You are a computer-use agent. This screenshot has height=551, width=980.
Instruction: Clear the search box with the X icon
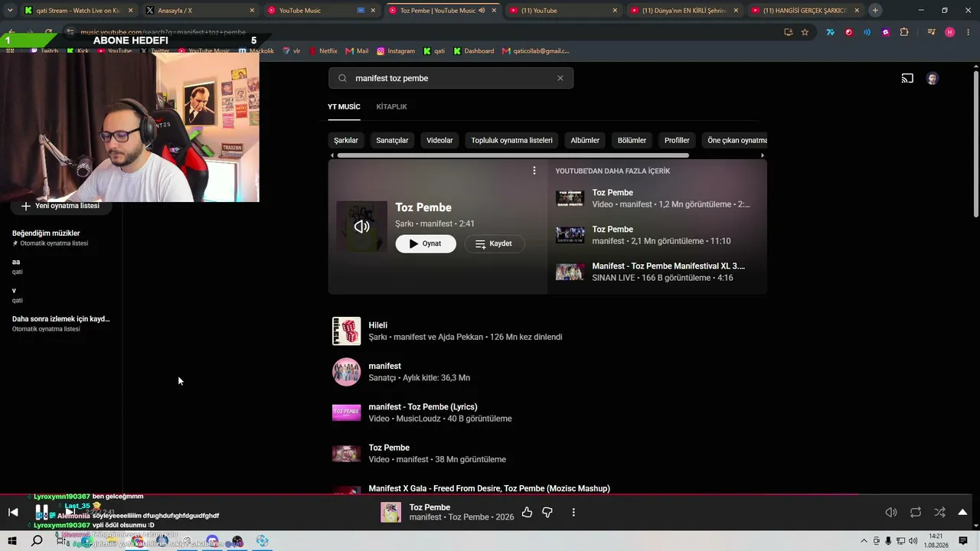tap(560, 78)
